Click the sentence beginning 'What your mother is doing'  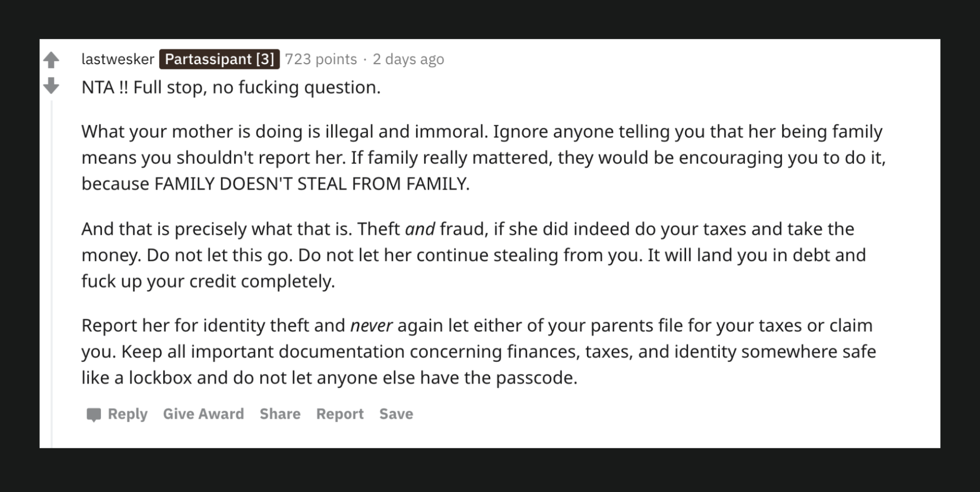(x=284, y=132)
